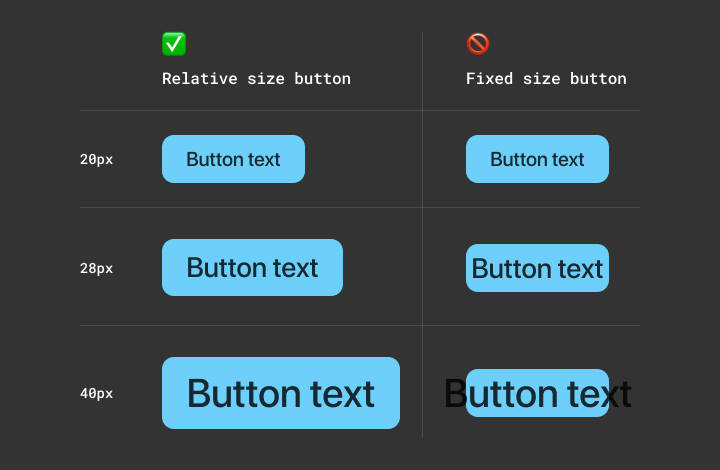Click the word "text" in the largest relative button

pos(334,394)
